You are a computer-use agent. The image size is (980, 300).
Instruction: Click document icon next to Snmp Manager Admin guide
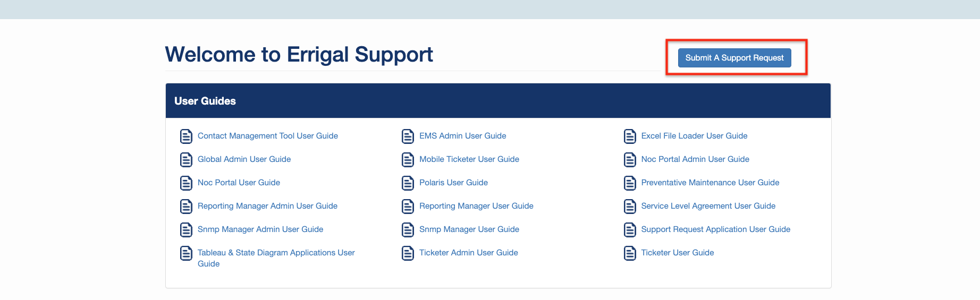tap(186, 230)
